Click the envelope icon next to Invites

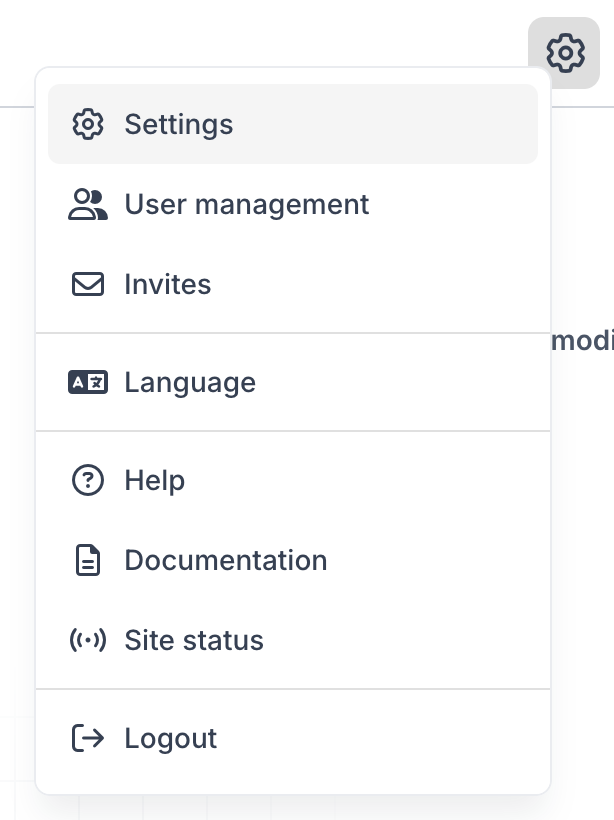click(x=88, y=284)
